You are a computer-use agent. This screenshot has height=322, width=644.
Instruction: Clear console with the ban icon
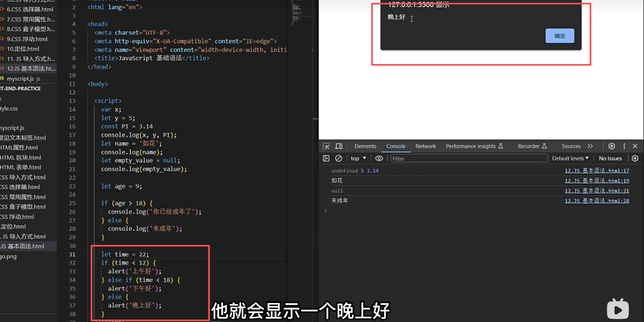point(339,158)
